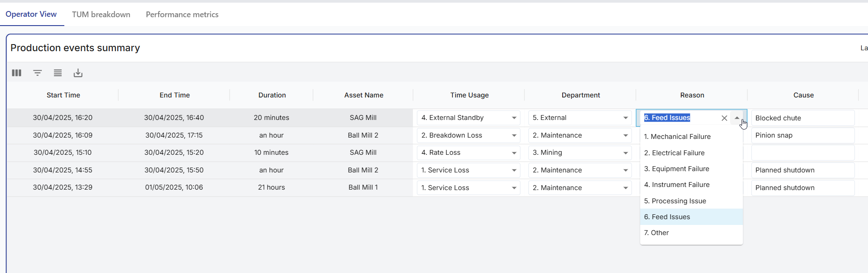Screen dimensions: 868x273
Task: Expand the External Standby time usage dropdown
Action: click(514, 118)
